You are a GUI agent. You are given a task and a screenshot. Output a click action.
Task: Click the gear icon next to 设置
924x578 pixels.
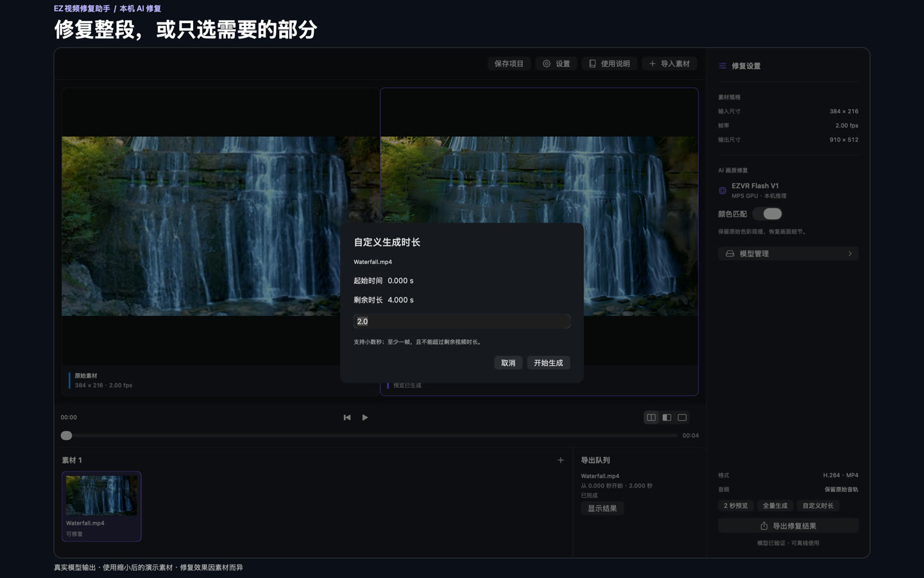tap(547, 64)
